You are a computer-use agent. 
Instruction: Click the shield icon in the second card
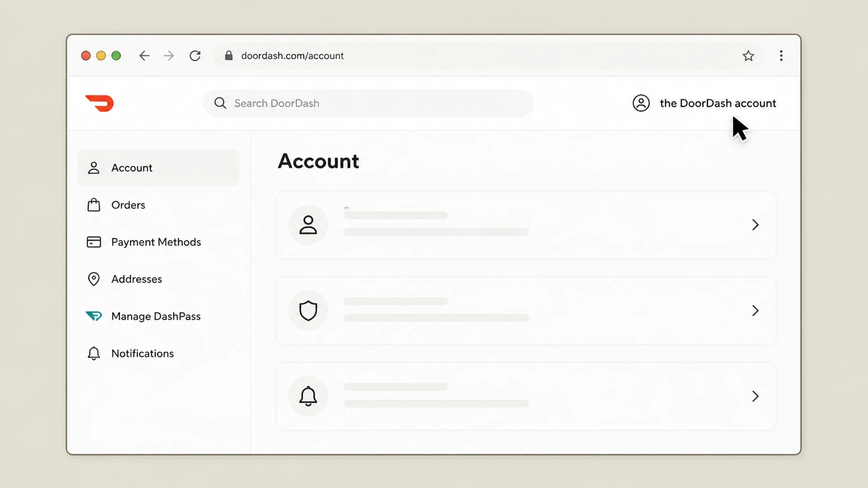click(308, 311)
